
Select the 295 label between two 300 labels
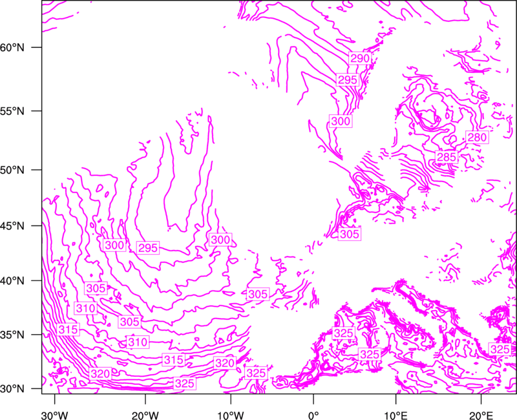(148, 248)
